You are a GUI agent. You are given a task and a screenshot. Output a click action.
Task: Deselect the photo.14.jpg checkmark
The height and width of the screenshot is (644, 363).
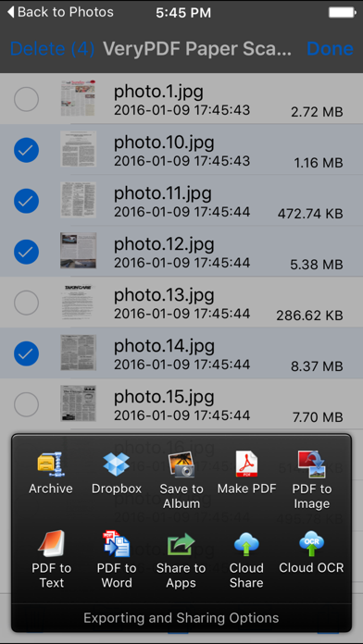pyautogui.click(x=26, y=353)
